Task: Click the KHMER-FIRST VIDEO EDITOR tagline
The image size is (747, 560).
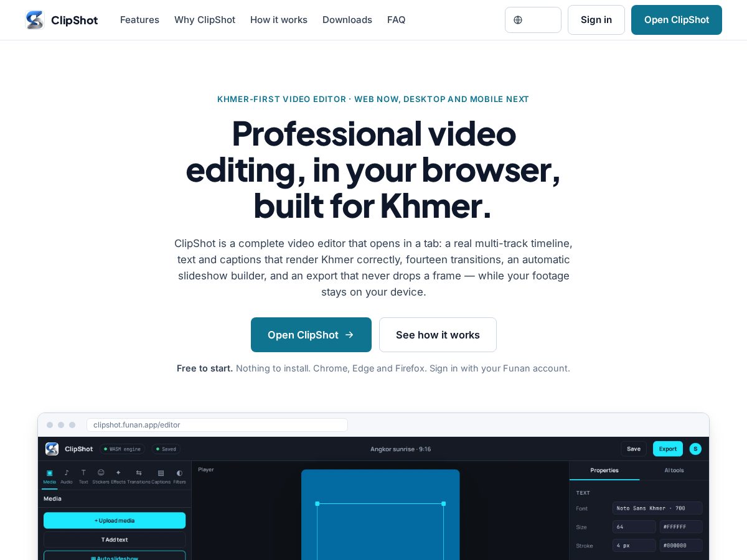Action: click(374, 99)
